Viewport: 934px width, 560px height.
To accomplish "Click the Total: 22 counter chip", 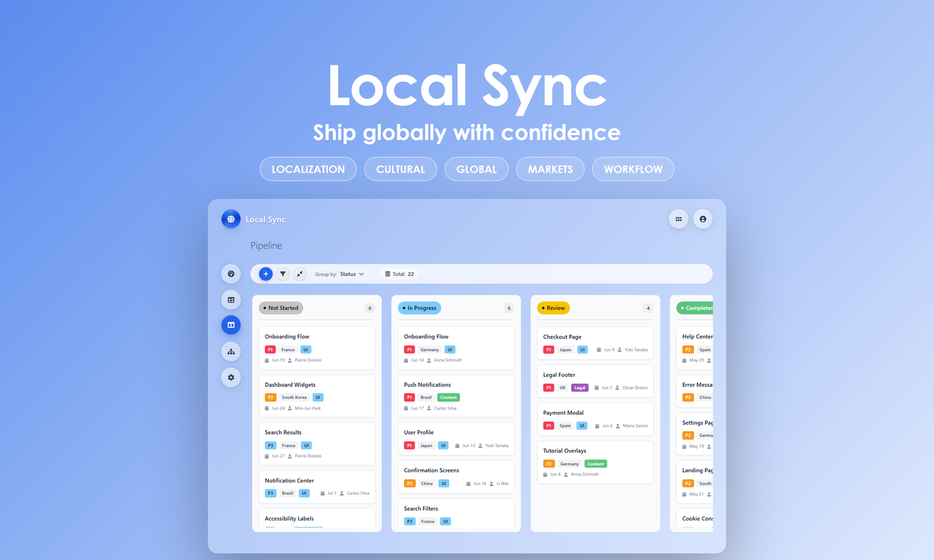I will pos(399,274).
